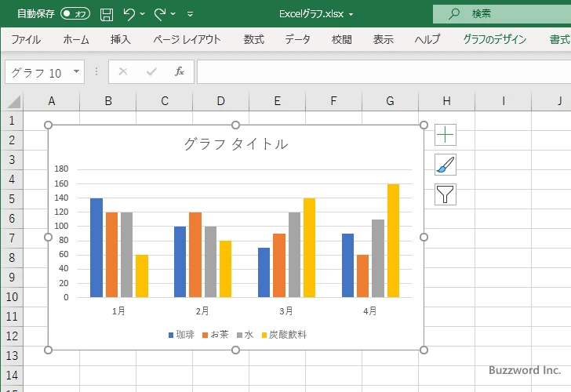The image size is (571, 392).
Task: Open the ページ レイアウト tab
Action: (187, 39)
